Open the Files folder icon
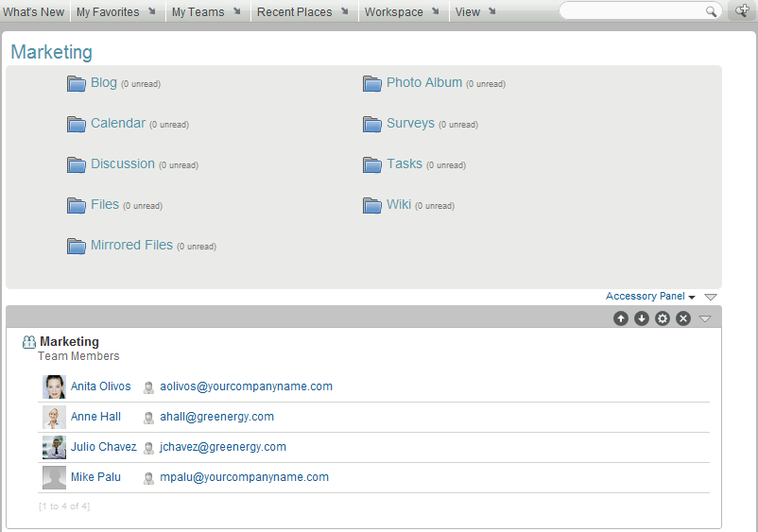This screenshot has width=758, height=532. (x=77, y=205)
